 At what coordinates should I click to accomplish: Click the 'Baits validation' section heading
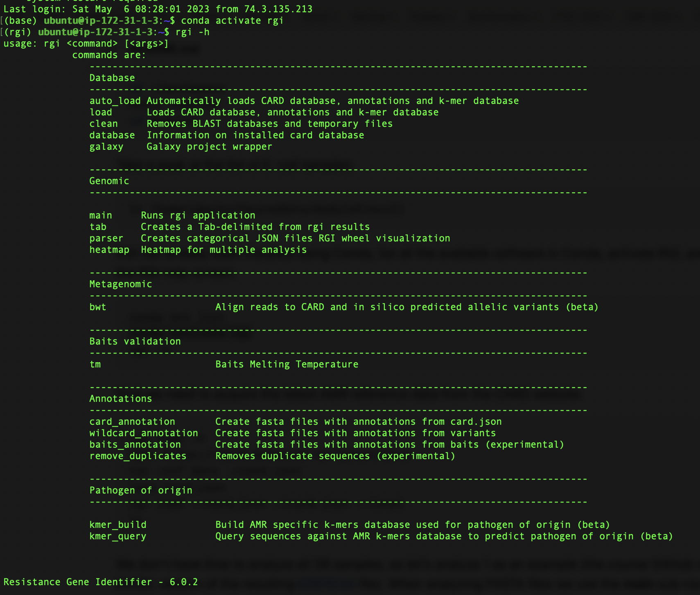(x=135, y=341)
